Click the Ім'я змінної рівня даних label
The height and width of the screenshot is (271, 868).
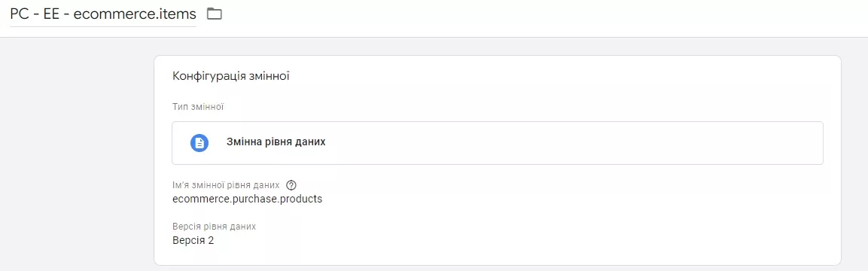226,185
